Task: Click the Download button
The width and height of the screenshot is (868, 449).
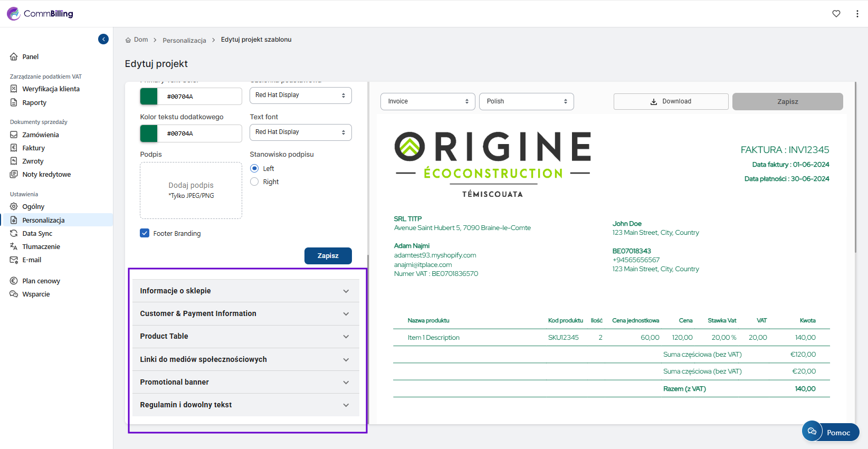Action: pyautogui.click(x=671, y=101)
